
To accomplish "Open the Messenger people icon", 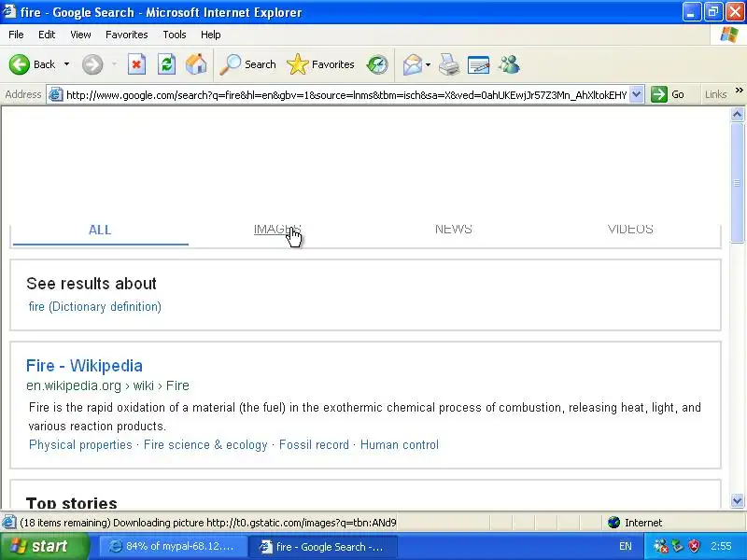I will click(x=509, y=64).
